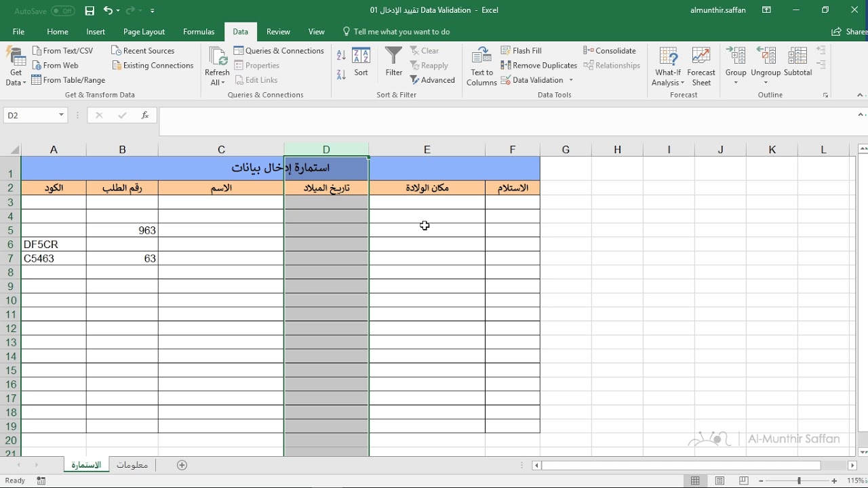The image size is (868, 488).
Task: Switch to Normal view in status bar
Action: [x=695, y=481]
